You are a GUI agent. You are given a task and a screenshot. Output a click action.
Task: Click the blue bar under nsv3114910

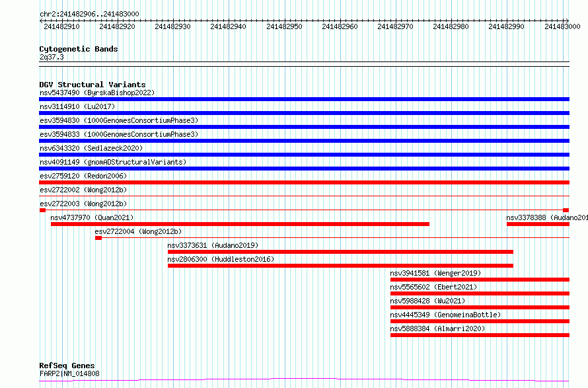point(304,113)
